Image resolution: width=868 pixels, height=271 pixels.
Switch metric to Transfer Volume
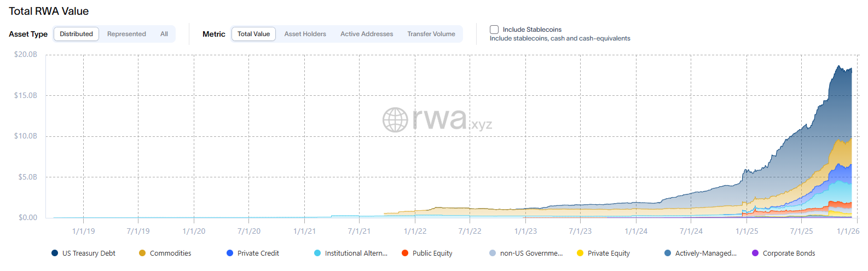431,34
